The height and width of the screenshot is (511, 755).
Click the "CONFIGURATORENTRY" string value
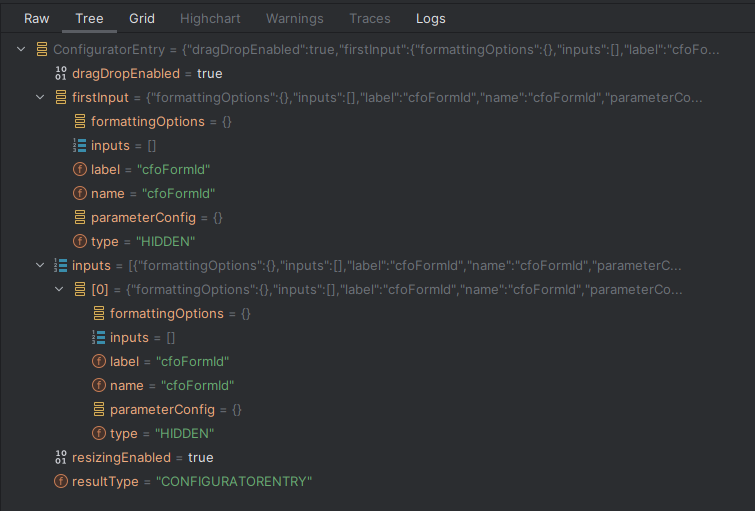click(234, 481)
